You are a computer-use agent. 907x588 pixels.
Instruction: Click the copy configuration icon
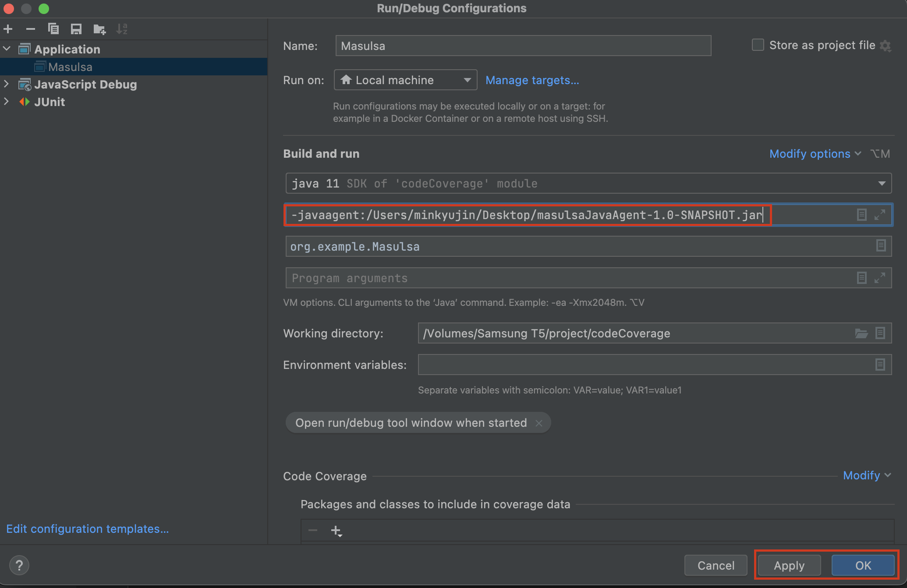53,29
